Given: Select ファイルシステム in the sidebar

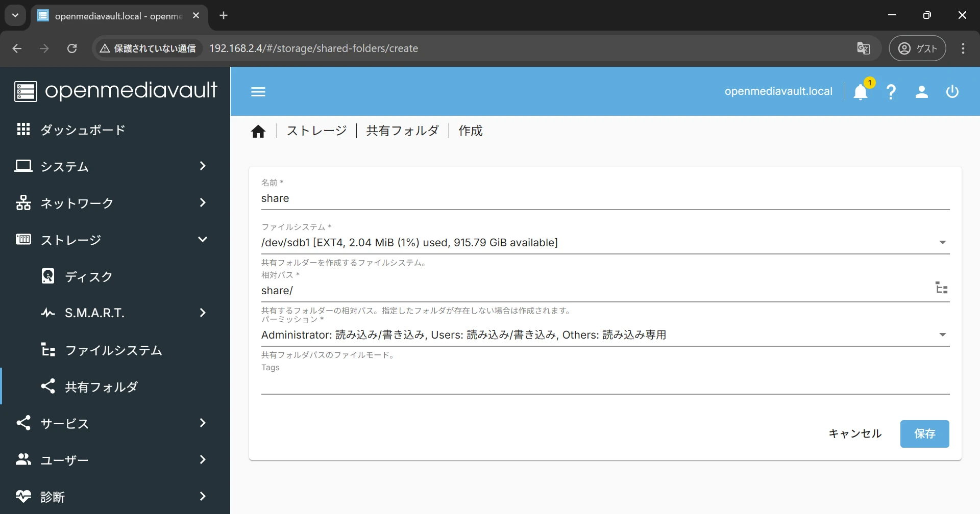Looking at the screenshot, I should tap(115, 350).
